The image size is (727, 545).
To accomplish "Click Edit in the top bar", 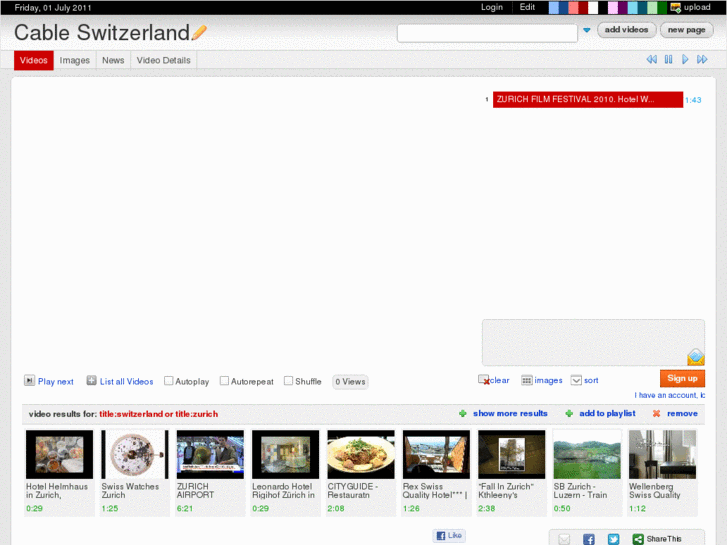I will pyautogui.click(x=527, y=7).
